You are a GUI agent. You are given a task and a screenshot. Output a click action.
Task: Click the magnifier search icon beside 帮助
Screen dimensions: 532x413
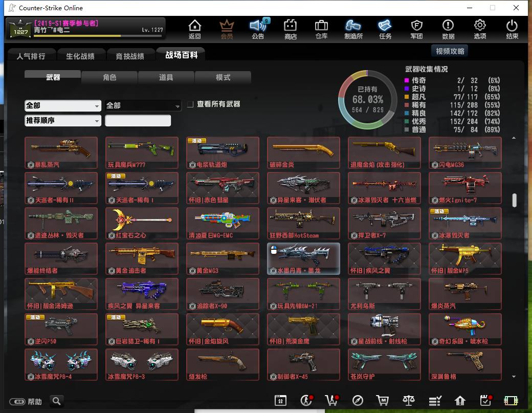tap(57, 401)
